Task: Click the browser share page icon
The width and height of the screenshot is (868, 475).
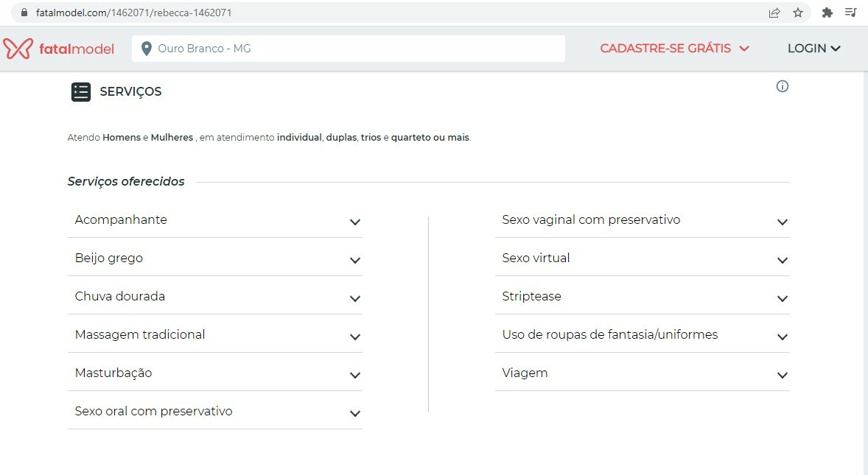Action: (x=774, y=13)
